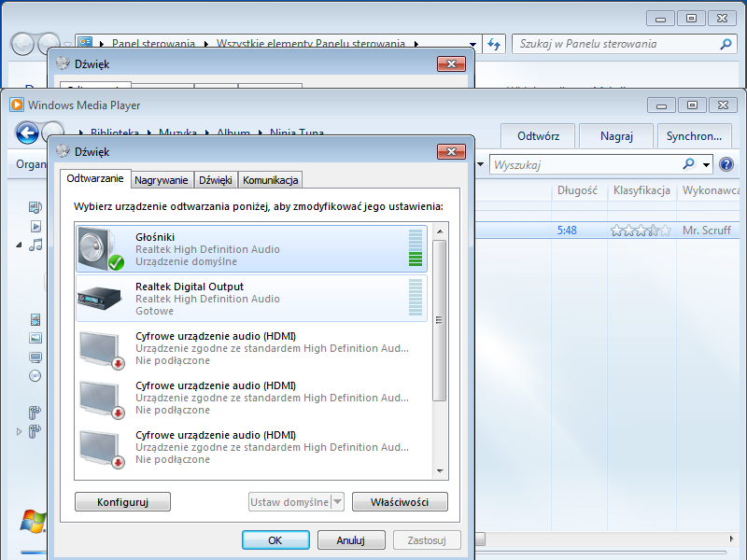Open the Nagraj tab in Media Player
This screenshot has width=747, height=560.
pyautogui.click(x=616, y=136)
